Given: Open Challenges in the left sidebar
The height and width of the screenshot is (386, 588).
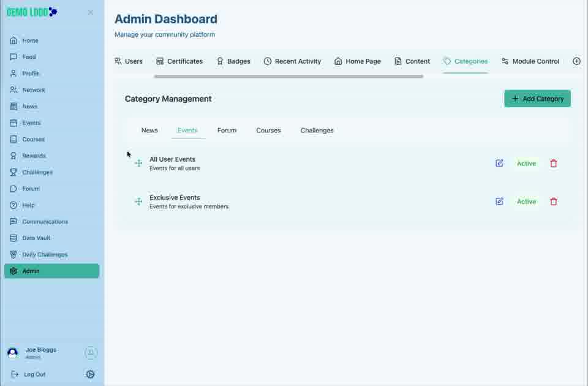Looking at the screenshot, I should [x=51, y=172].
